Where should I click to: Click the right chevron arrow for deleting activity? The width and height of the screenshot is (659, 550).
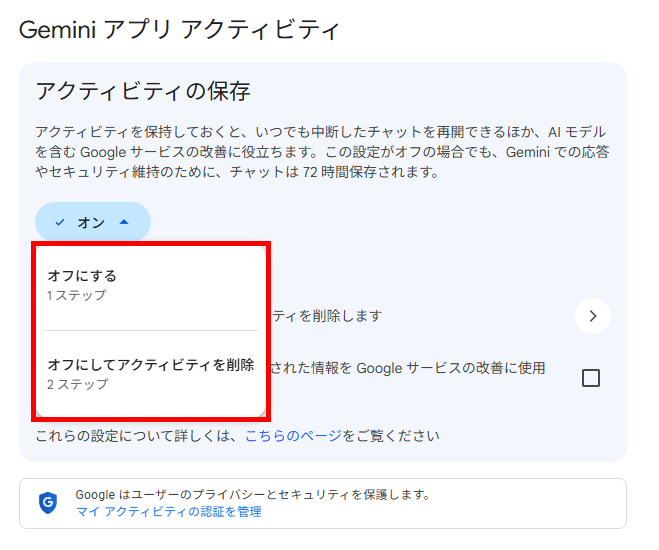pyautogui.click(x=593, y=316)
